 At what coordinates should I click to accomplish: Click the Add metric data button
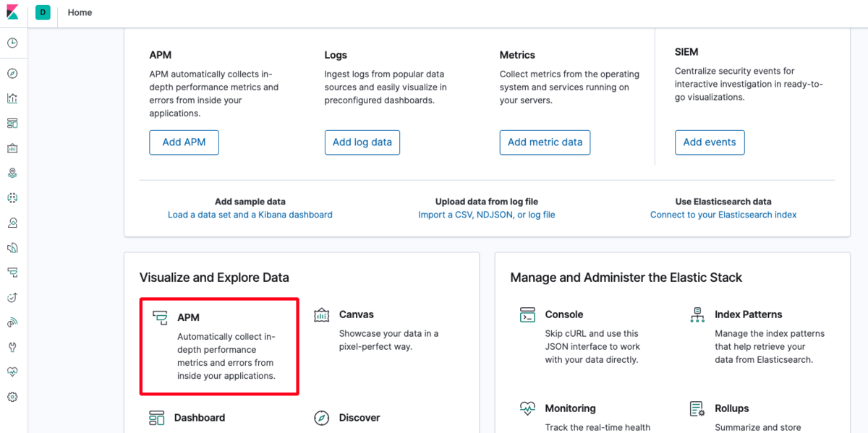pos(545,142)
